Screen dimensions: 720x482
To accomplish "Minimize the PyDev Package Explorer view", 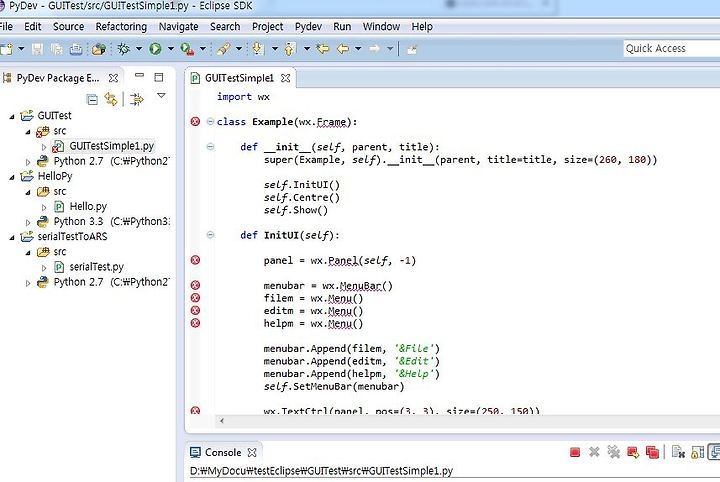I will pos(140,75).
